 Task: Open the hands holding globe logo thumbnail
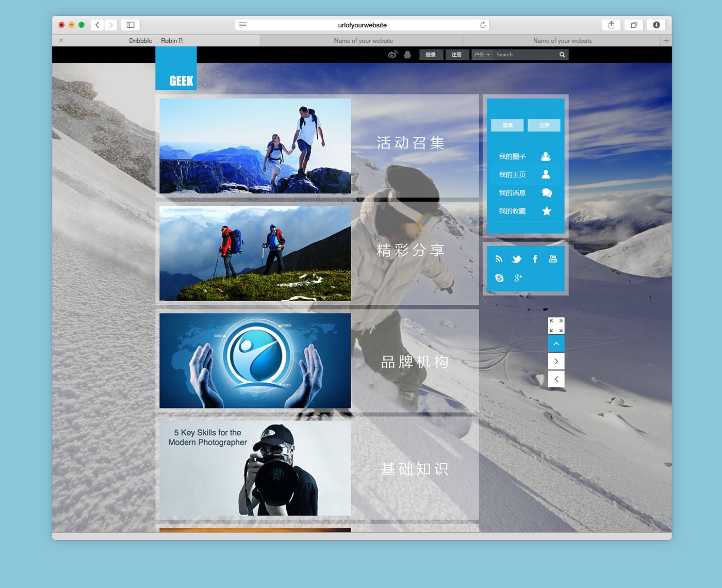pyautogui.click(x=255, y=361)
